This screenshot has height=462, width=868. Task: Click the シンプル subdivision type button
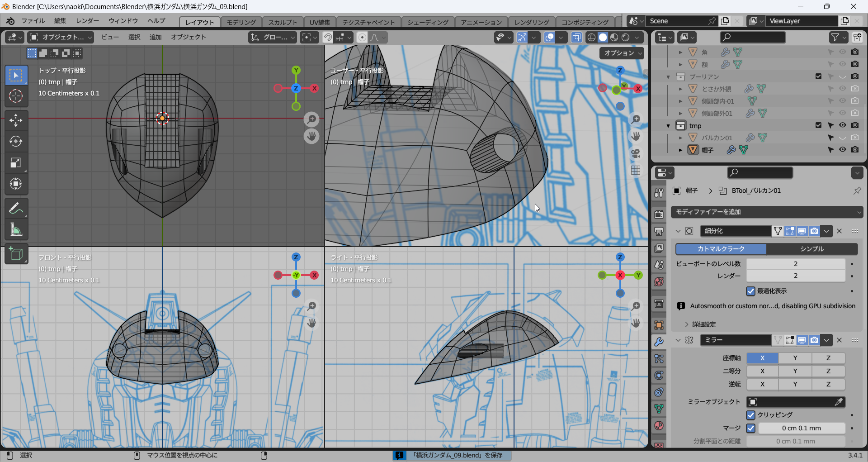click(811, 249)
